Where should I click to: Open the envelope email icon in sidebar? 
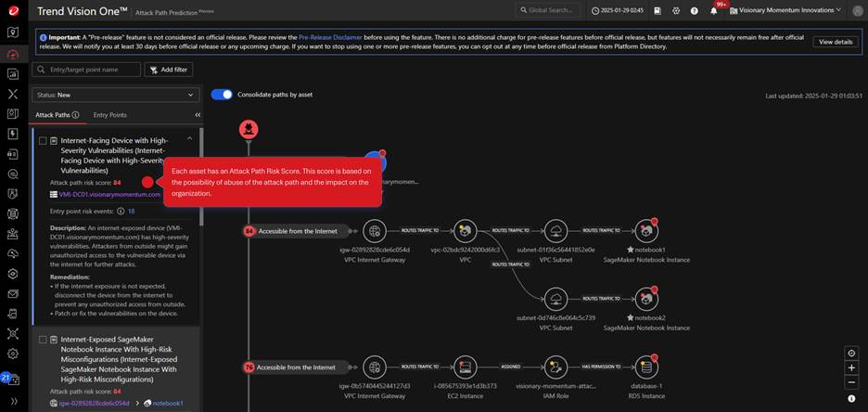click(13, 293)
